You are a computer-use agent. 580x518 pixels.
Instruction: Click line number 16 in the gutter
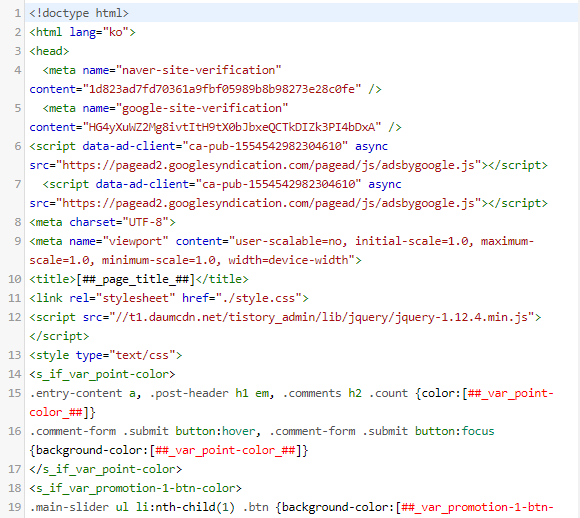pos(15,431)
